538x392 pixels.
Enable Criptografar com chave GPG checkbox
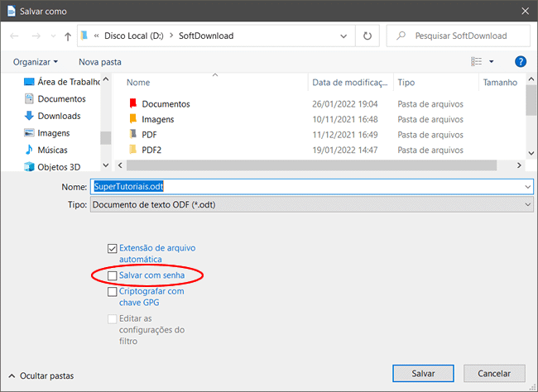[x=113, y=291]
